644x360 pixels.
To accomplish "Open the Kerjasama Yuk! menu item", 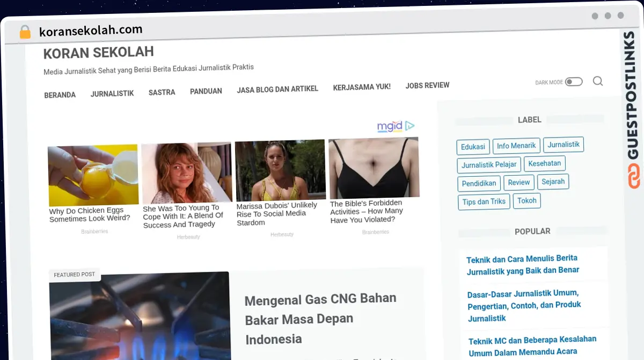I will (x=362, y=87).
